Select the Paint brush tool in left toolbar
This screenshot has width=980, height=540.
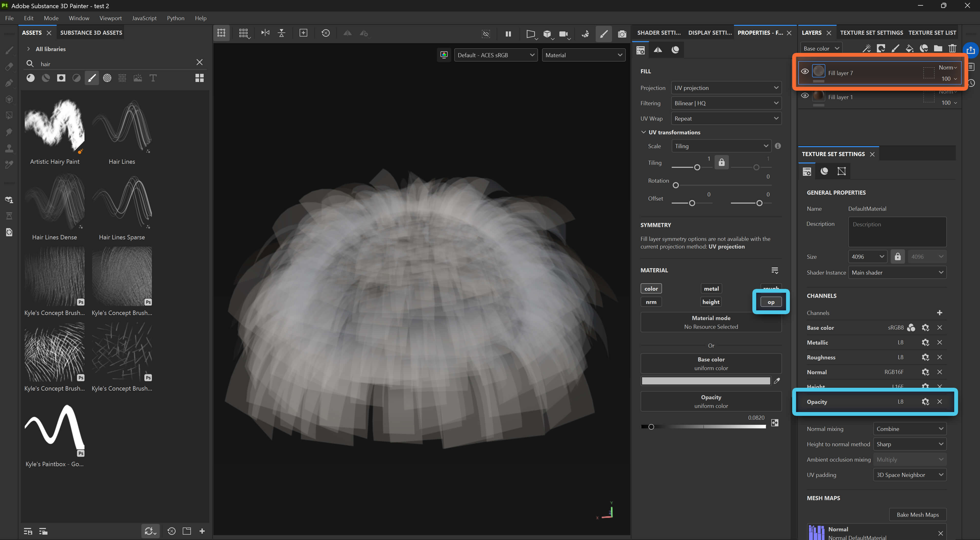coord(9,50)
